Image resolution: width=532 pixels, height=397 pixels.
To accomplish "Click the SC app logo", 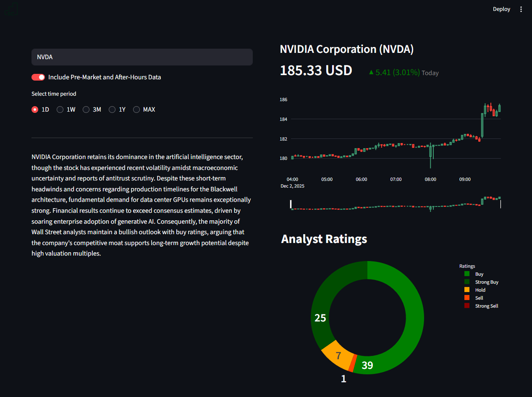I will (10, 9).
